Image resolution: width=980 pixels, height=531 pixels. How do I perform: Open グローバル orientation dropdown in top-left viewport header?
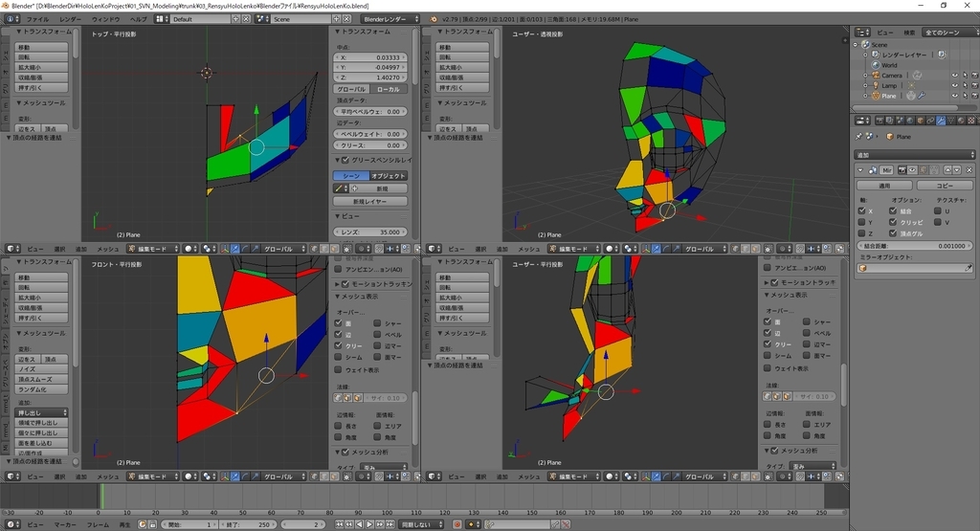(x=283, y=249)
